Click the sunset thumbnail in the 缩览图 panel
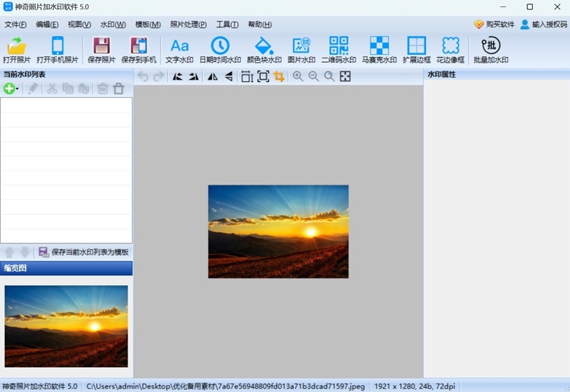Viewport: 570px width, 392px height. 66,326
